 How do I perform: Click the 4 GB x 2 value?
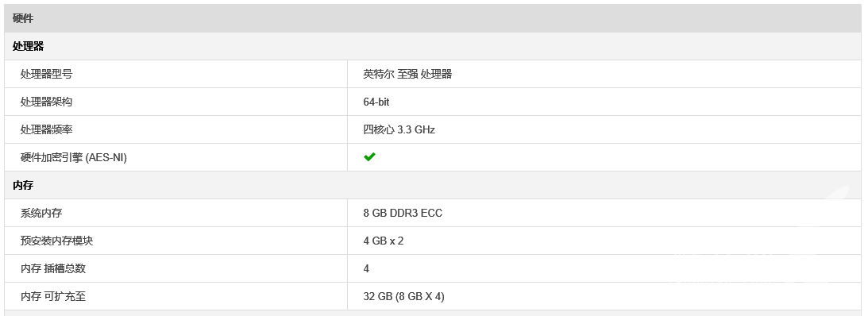[384, 241]
